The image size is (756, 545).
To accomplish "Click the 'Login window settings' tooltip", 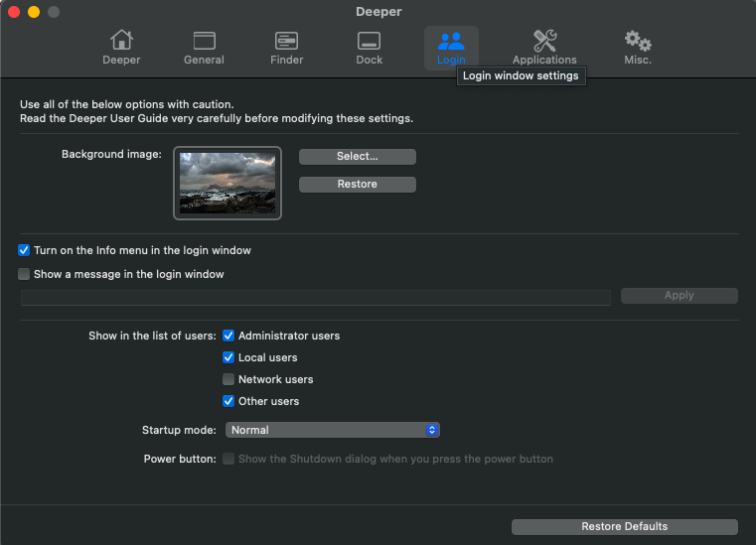I will pyautogui.click(x=521, y=76).
